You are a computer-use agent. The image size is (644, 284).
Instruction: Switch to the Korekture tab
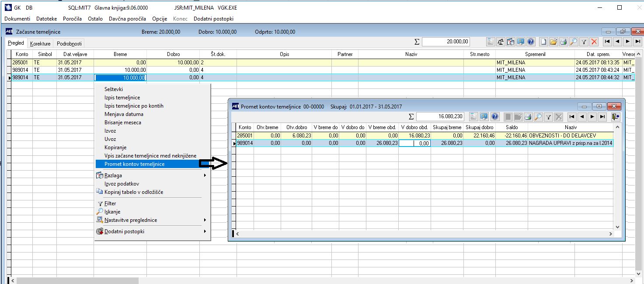tap(40, 44)
